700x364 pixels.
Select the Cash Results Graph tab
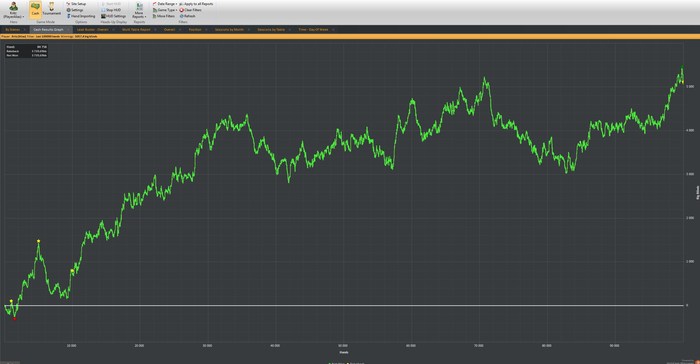coord(48,29)
